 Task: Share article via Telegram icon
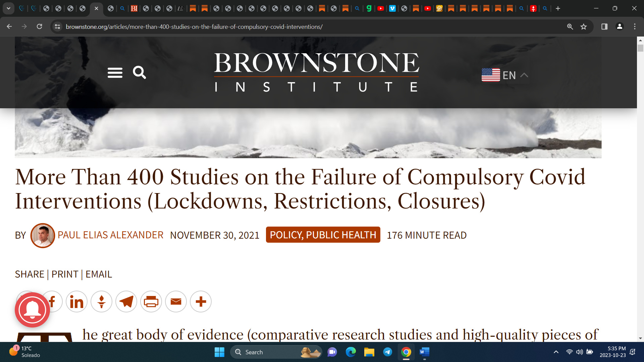tap(126, 302)
